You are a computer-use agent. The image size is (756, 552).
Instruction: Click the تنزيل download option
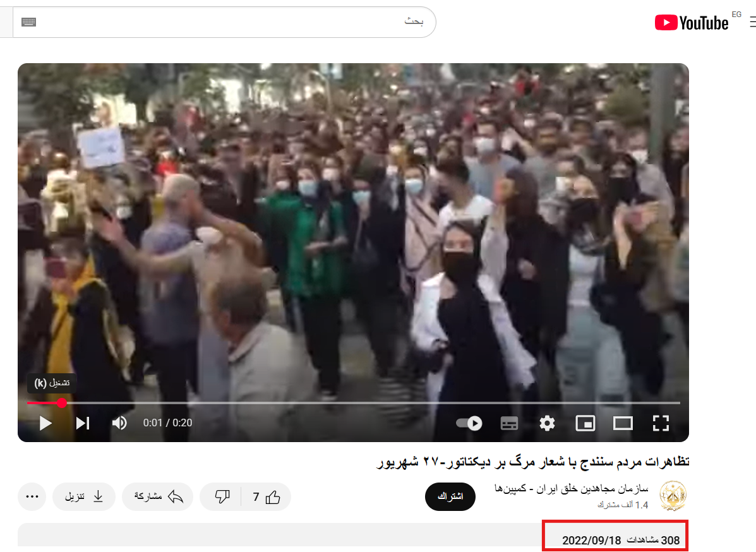84,496
